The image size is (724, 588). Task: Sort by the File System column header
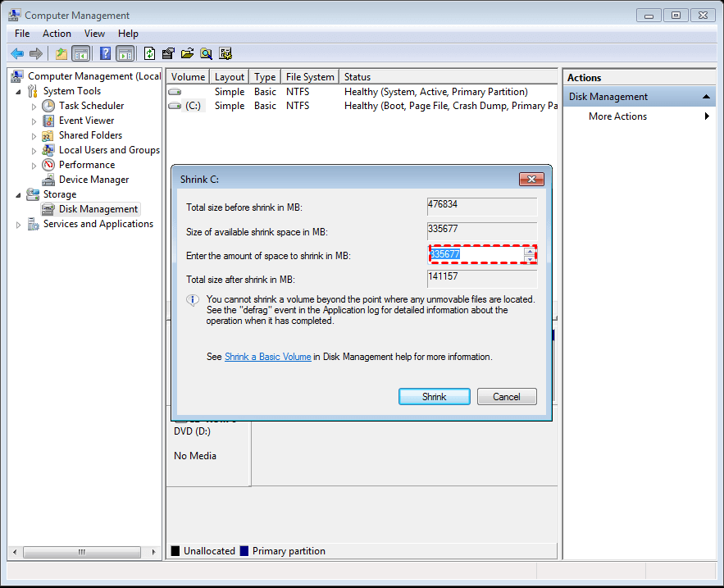coord(310,76)
